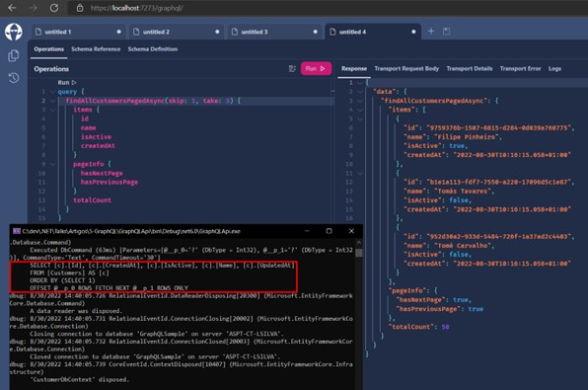Click the browser forward arrow

[33, 8]
